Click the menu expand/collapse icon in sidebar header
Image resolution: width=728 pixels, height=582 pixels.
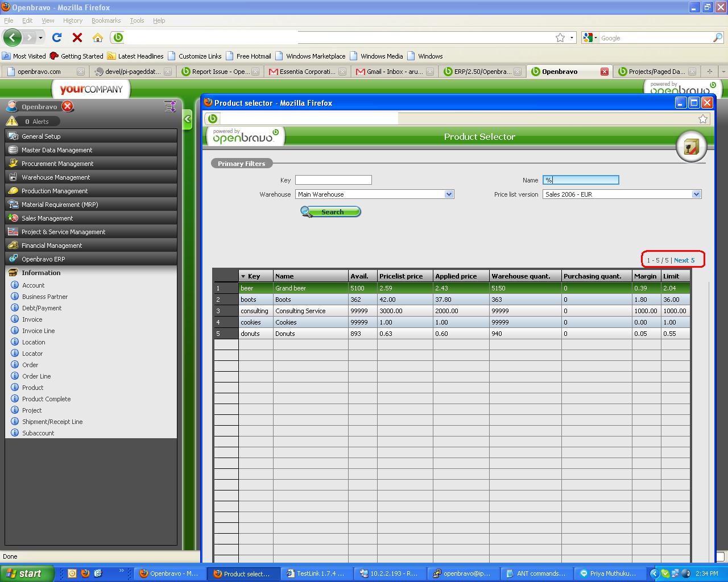(x=169, y=106)
